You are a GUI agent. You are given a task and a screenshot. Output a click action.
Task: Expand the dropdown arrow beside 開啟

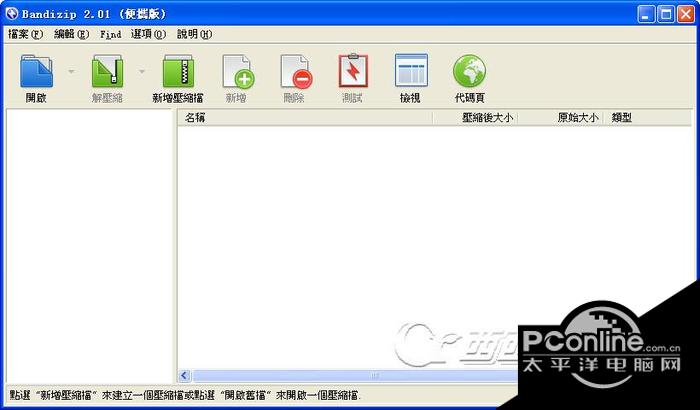(x=71, y=71)
